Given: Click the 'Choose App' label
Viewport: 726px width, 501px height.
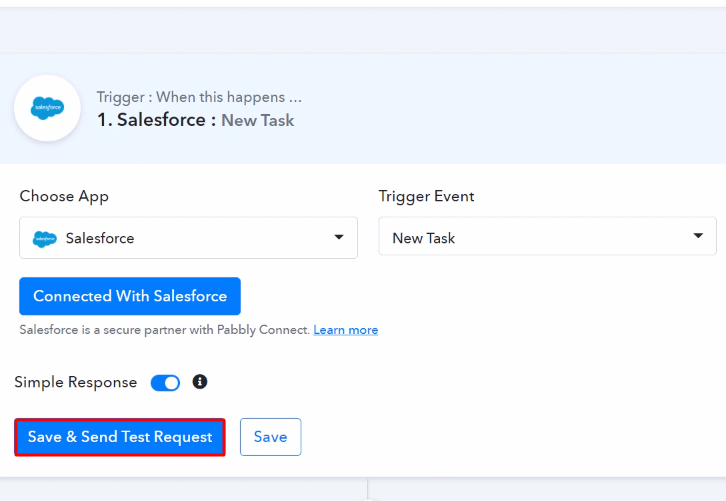Looking at the screenshot, I should [64, 196].
